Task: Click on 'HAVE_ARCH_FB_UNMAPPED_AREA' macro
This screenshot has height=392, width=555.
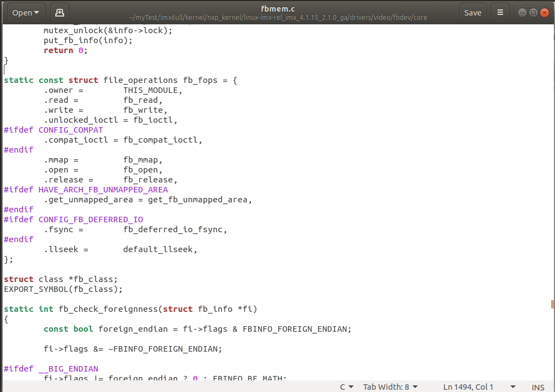Action: coord(103,190)
